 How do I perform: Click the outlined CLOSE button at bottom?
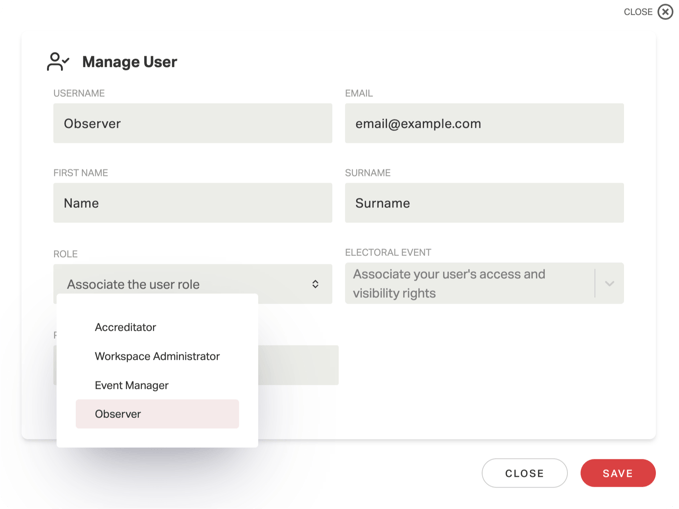point(524,473)
